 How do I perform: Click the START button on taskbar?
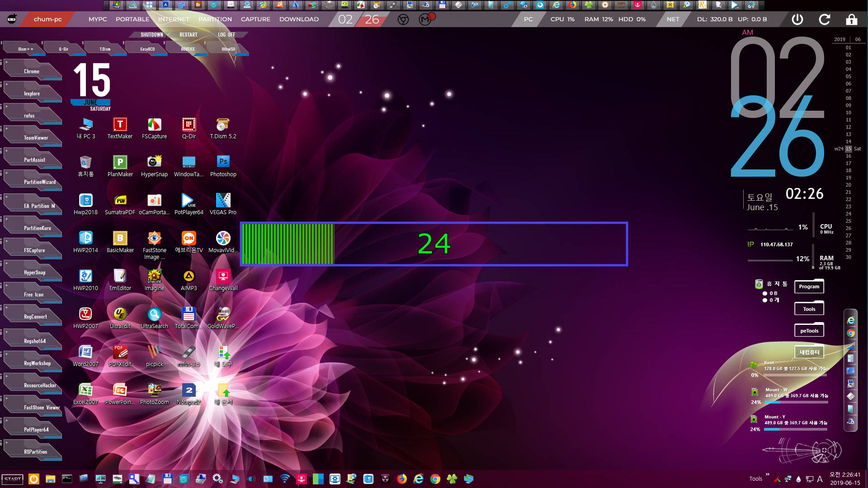coord(13,479)
